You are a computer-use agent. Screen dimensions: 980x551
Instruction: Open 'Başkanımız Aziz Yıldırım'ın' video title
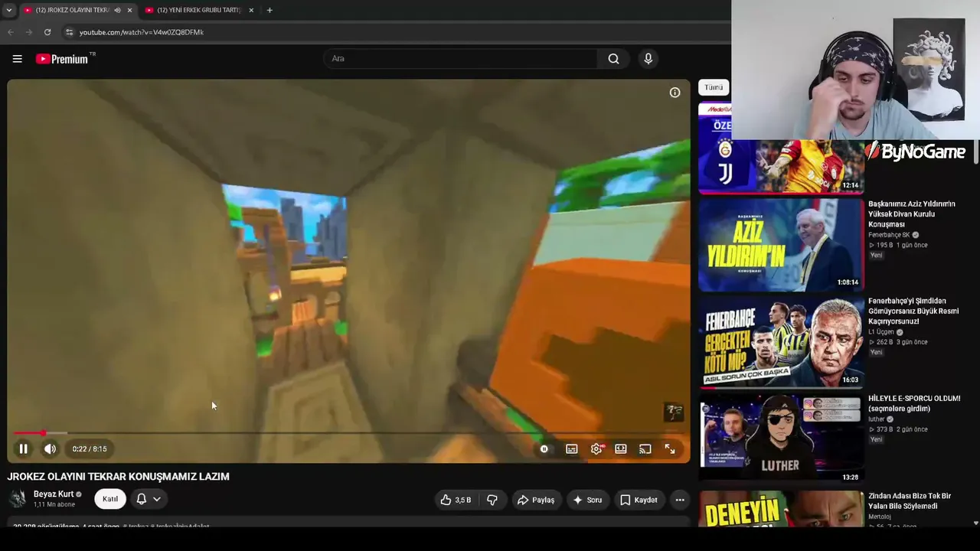click(x=912, y=214)
